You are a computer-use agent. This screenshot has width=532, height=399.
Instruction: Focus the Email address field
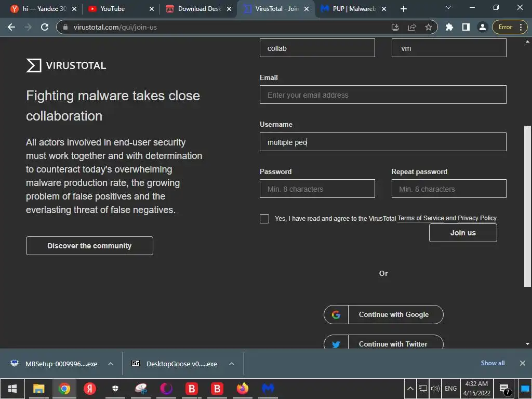pyautogui.click(x=383, y=95)
